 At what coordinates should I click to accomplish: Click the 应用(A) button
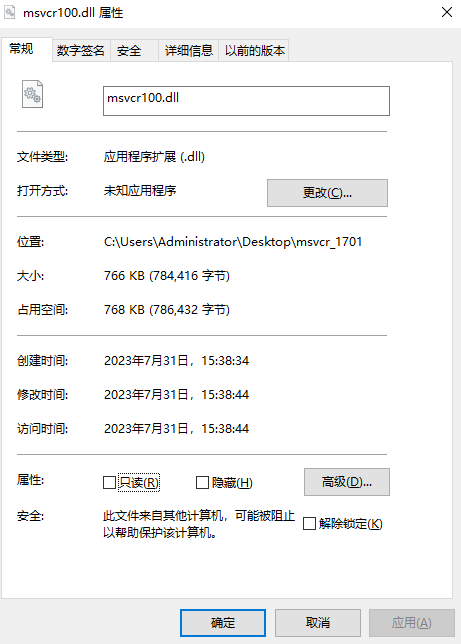point(412,623)
